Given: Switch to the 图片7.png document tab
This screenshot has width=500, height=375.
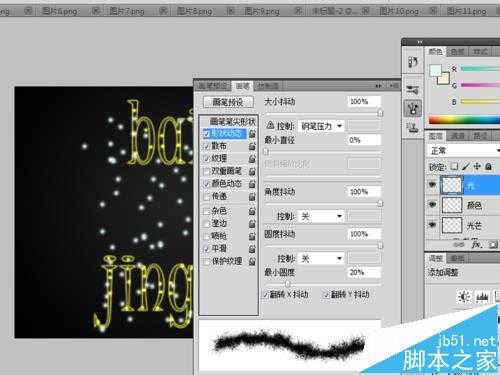Looking at the screenshot, I should click(127, 12).
